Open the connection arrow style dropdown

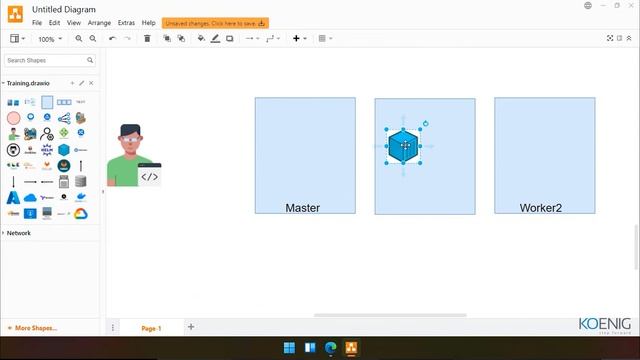click(x=252, y=38)
